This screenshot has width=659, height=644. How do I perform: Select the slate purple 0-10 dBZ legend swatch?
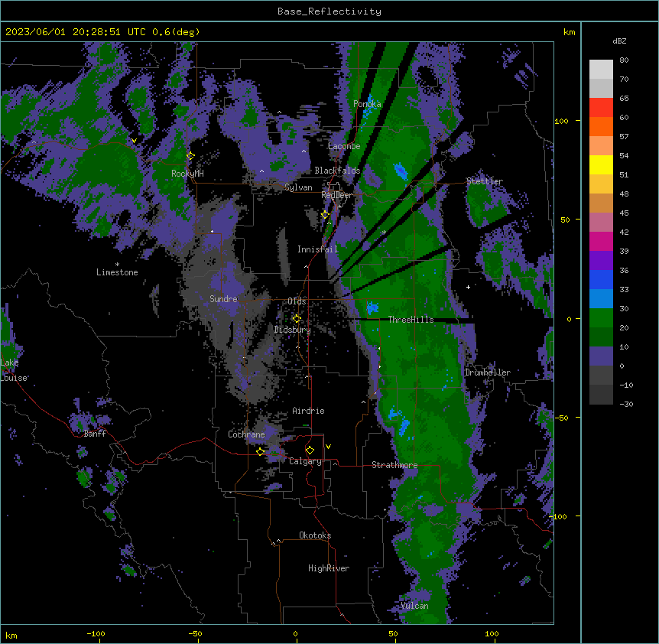point(601,356)
